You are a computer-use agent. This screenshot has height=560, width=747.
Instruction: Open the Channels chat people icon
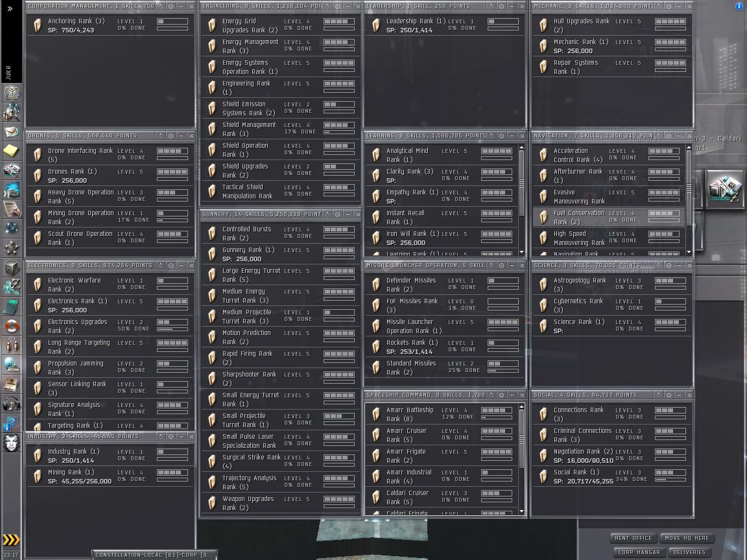click(12, 345)
